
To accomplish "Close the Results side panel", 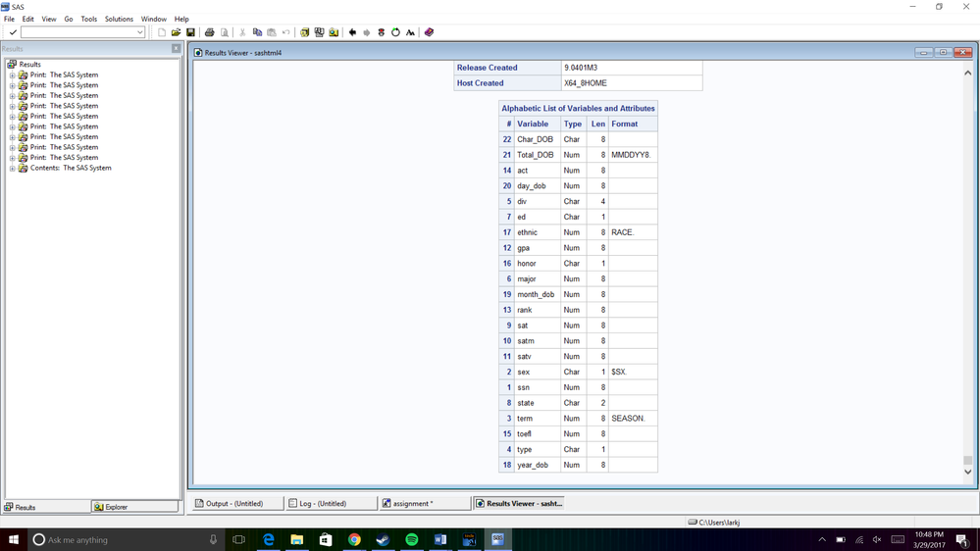I will pyautogui.click(x=176, y=48).
